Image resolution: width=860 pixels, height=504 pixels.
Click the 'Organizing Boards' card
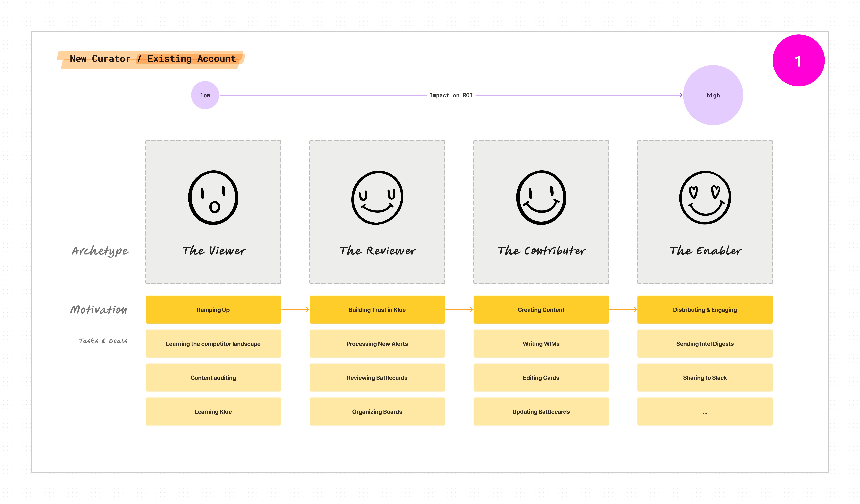click(377, 412)
